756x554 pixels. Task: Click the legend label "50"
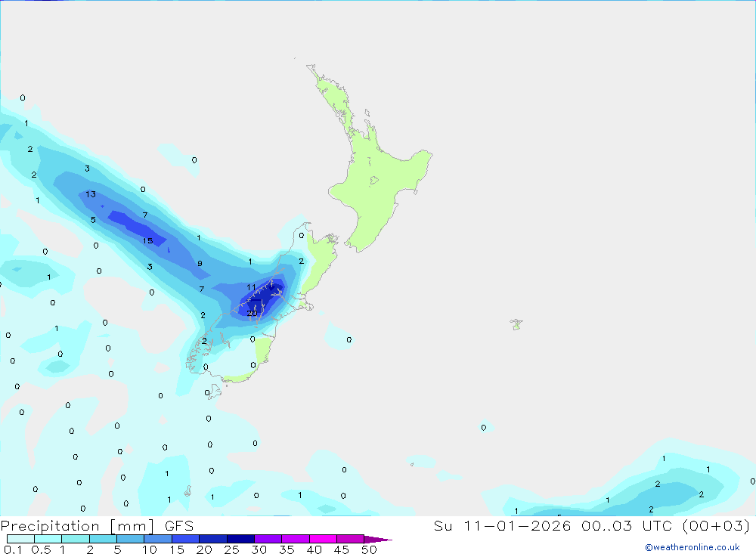tap(369, 549)
